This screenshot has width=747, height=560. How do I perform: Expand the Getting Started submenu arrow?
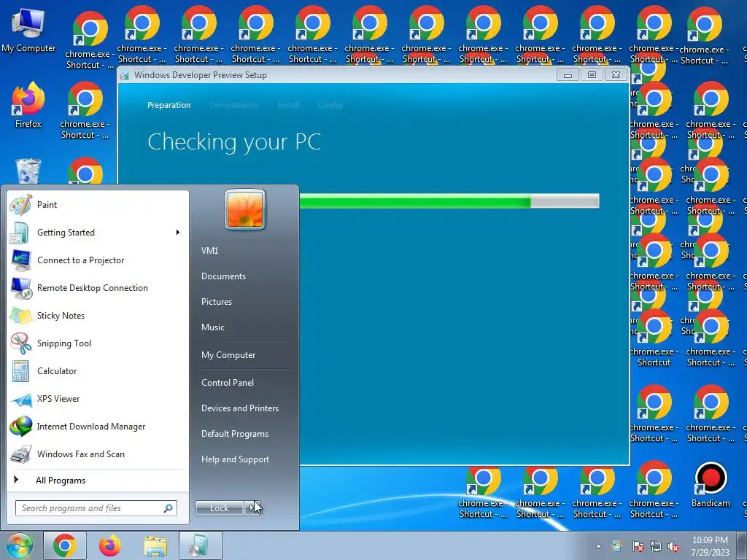pos(178,233)
